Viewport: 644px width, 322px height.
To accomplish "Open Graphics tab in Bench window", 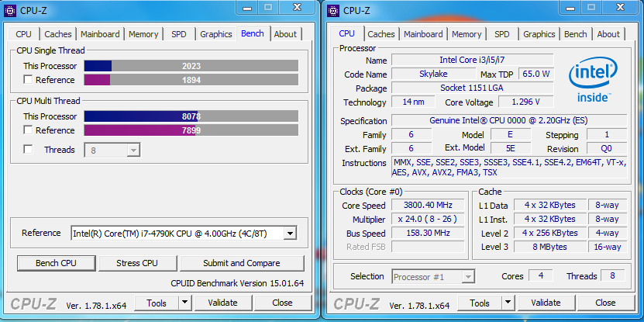I will coord(216,34).
